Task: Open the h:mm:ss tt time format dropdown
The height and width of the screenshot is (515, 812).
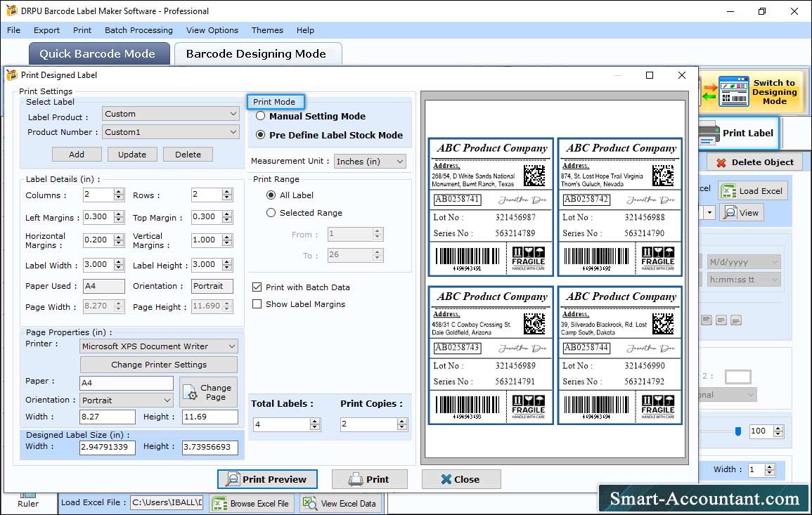Action: [x=744, y=280]
